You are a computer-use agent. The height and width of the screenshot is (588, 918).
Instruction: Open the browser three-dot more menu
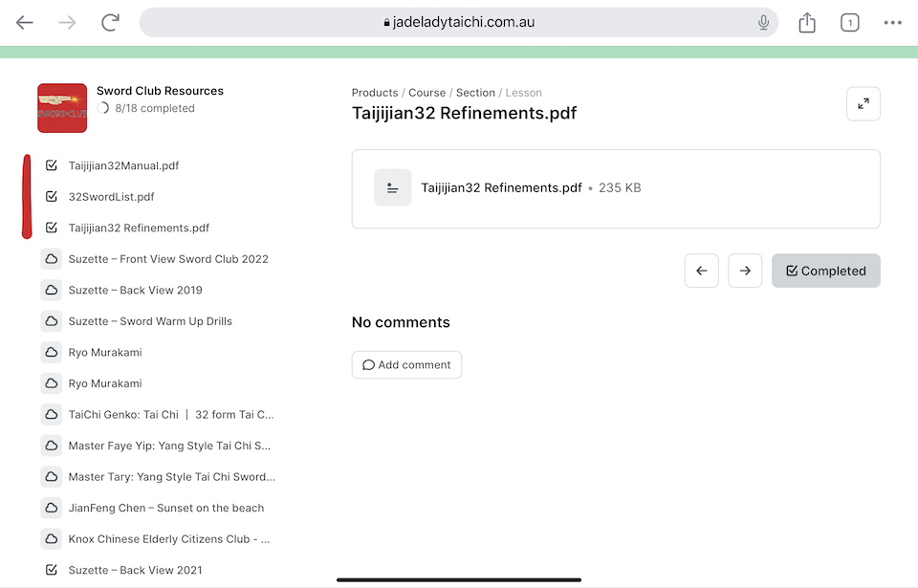[x=893, y=23]
